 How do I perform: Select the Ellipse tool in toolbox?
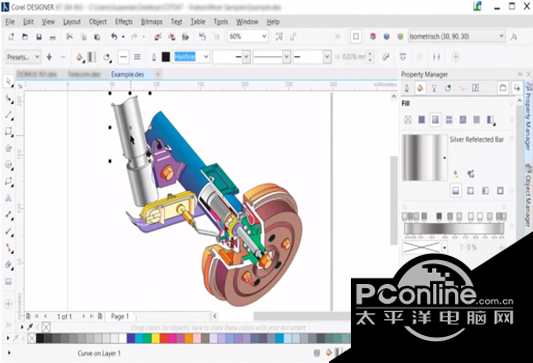(8, 165)
